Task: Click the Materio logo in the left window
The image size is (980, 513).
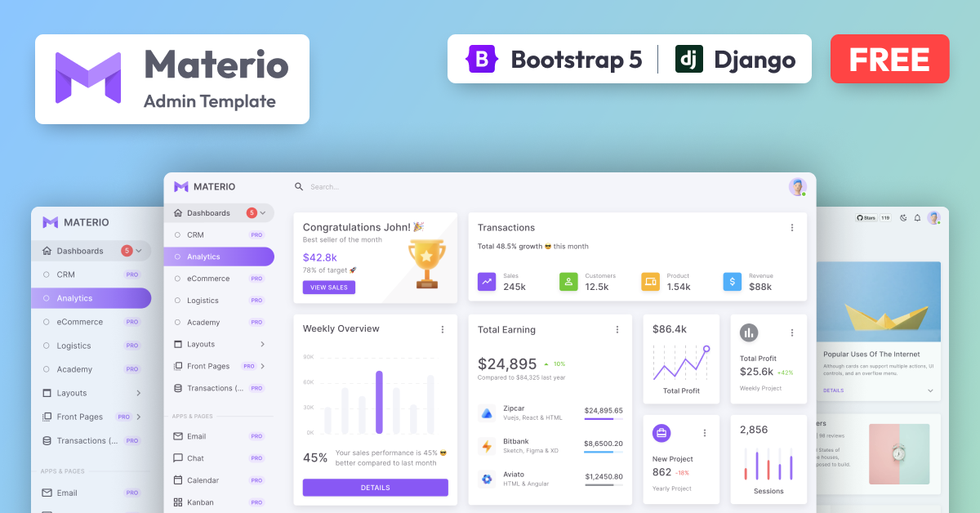Action: coord(51,222)
